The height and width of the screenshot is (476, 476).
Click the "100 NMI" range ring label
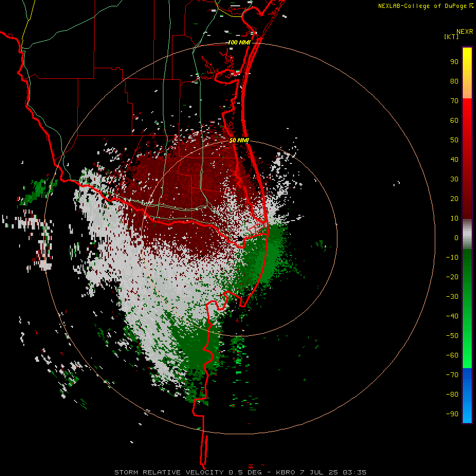[x=239, y=42]
